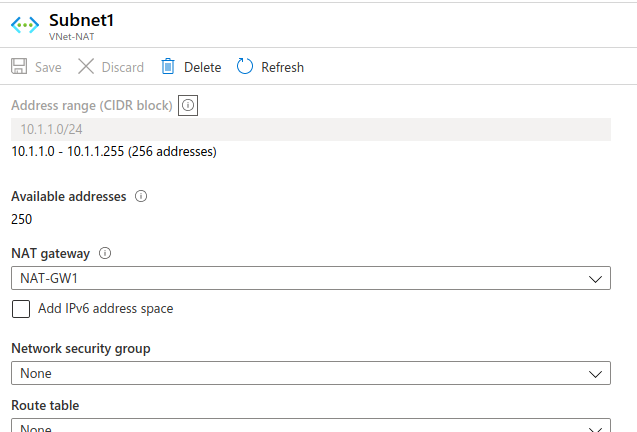Show info tooltip for NAT gateway
This screenshot has width=637, height=432.
point(105,253)
